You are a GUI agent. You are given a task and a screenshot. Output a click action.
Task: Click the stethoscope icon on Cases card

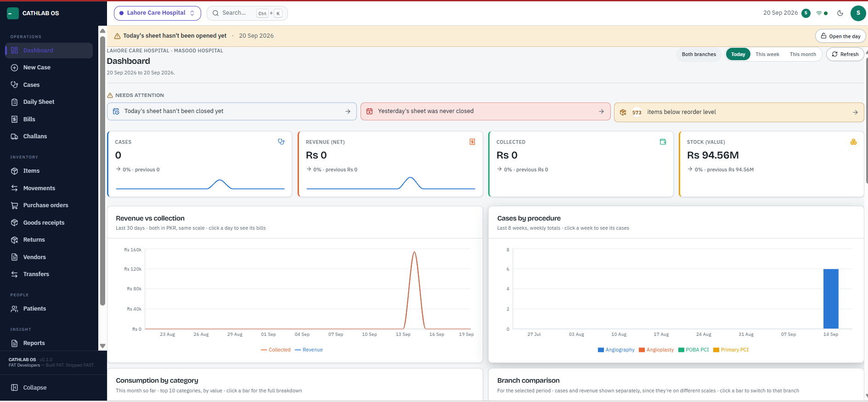click(x=281, y=142)
